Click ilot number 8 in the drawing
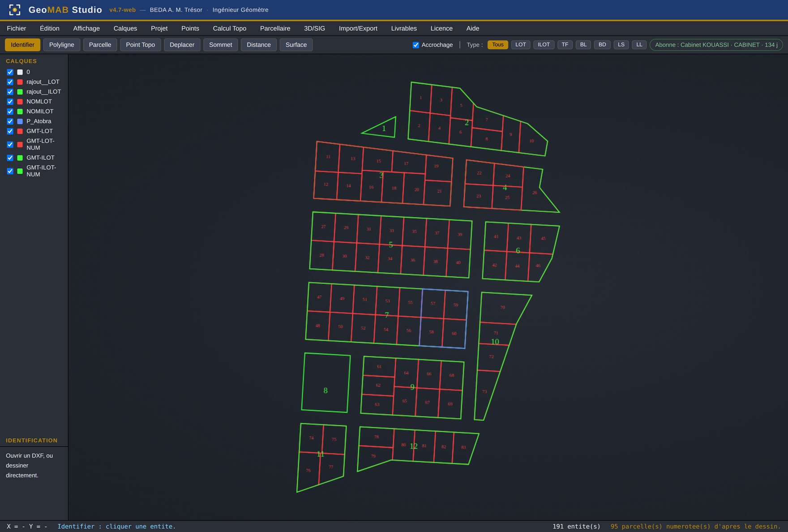Screen dimensions: 788x532 (325, 390)
